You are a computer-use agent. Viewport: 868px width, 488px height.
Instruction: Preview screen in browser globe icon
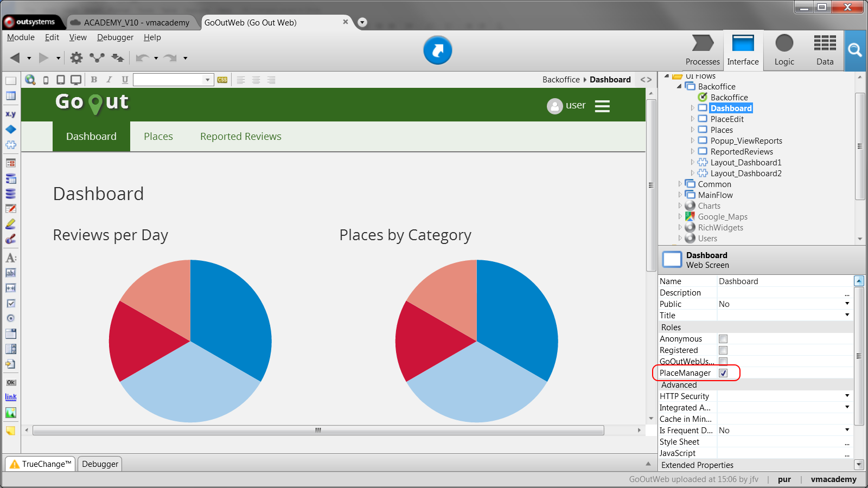[x=30, y=80]
